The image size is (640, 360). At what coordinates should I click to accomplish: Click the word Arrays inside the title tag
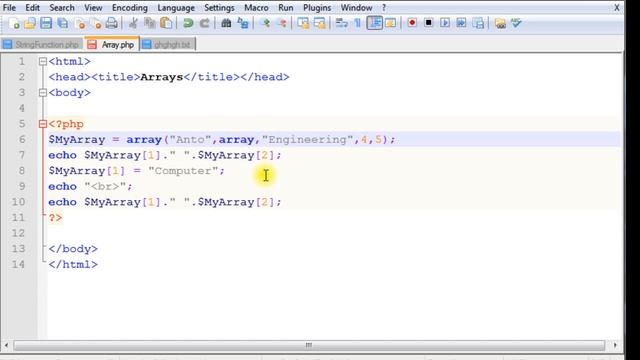coord(162,77)
